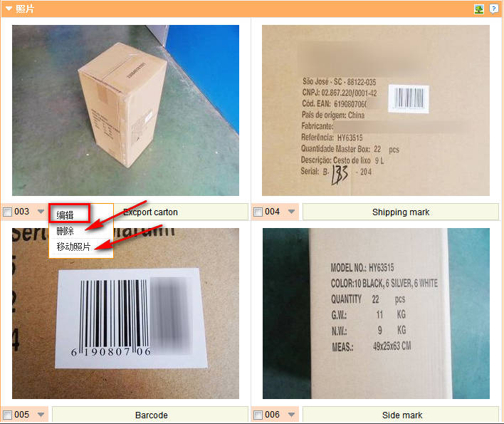Image resolution: width=504 pixels, height=424 pixels.
Task: Open the shipping mark label photo
Action: (376, 110)
